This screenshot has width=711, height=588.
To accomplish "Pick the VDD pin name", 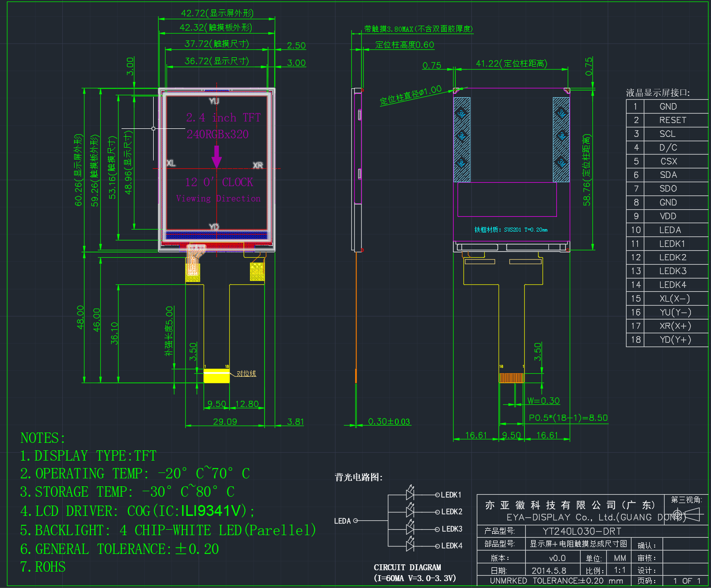I will (x=668, y=216).
